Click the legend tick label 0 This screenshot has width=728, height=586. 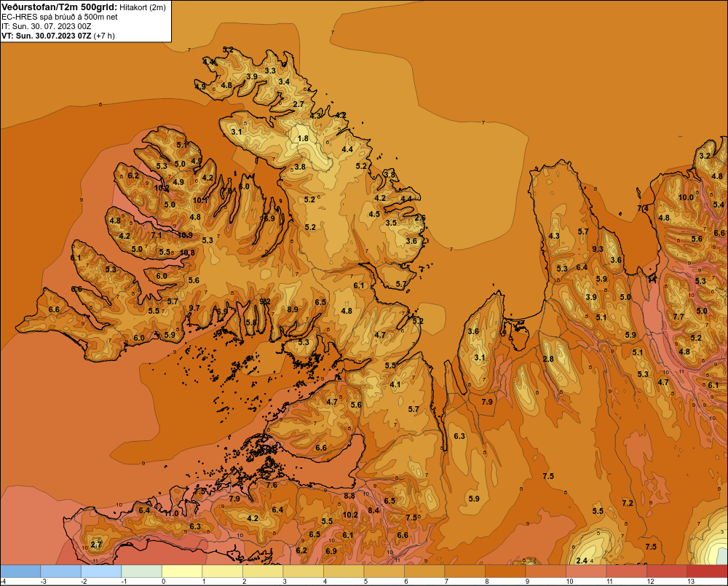pyautogui.click(x=163, y=582)
